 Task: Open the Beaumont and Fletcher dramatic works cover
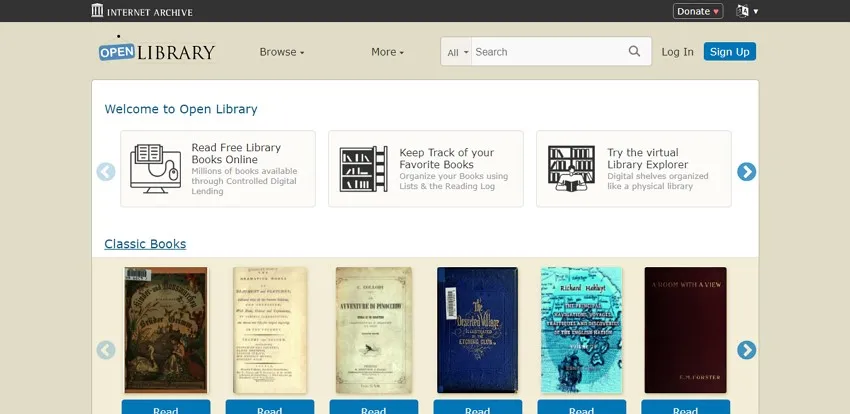tap(269, 330)
